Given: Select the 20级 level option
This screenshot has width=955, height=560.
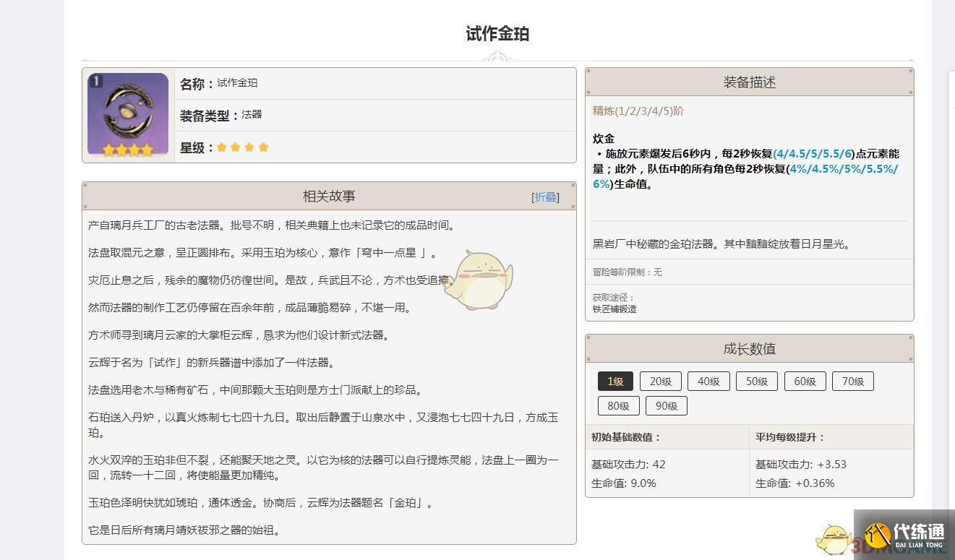Looking at the screenshot, I should tap(660, 381).
